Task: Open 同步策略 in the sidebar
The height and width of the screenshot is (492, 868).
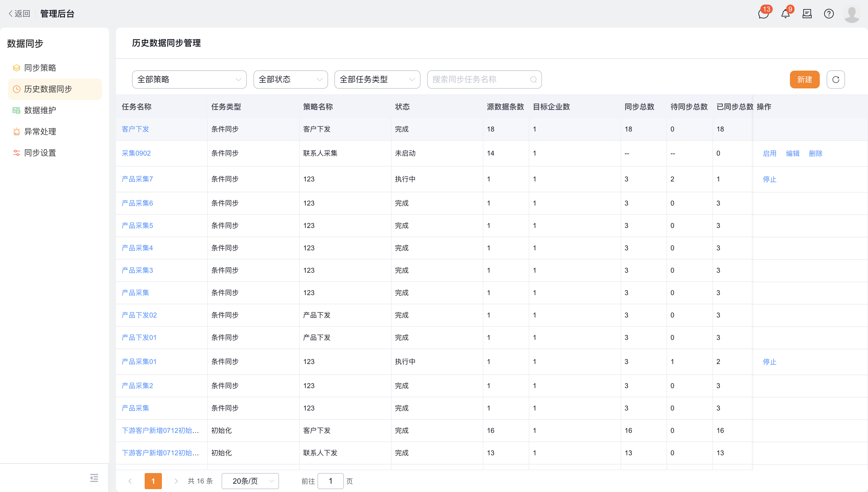Action: pyautogui.click(x=55, y=68)
